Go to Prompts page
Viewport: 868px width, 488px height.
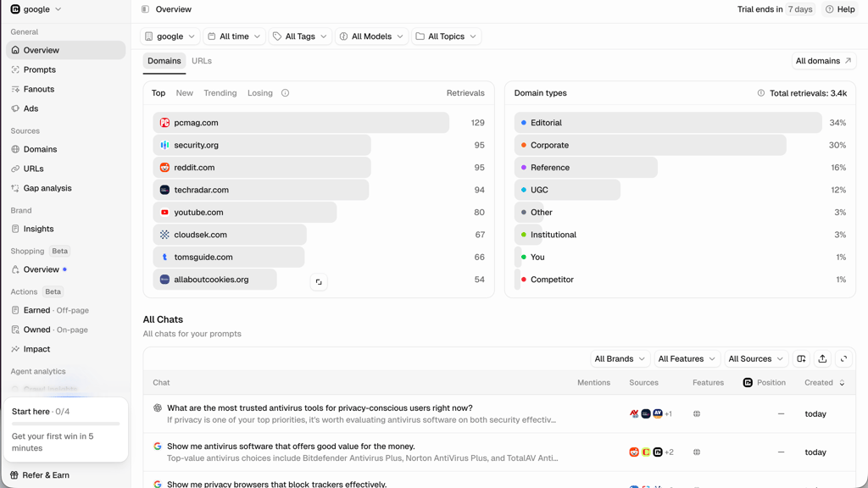(x=66, y=69)
